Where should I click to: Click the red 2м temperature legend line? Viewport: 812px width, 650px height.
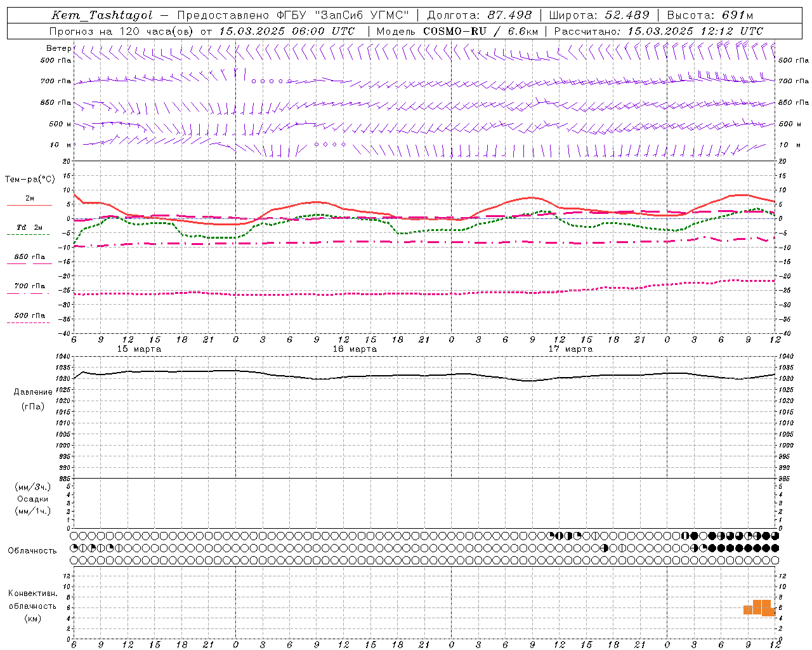click(29, 205)
